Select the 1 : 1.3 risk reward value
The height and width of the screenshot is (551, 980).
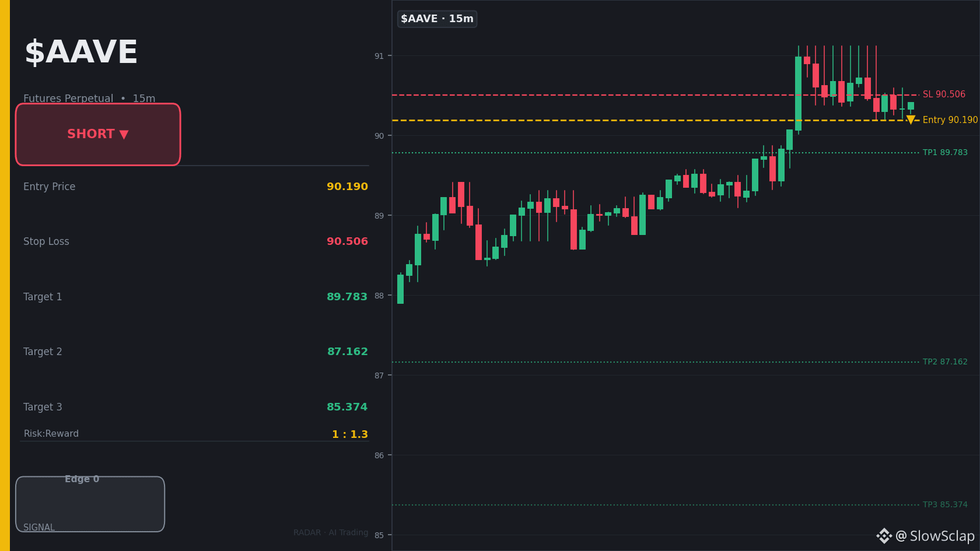tap(350, 434)
